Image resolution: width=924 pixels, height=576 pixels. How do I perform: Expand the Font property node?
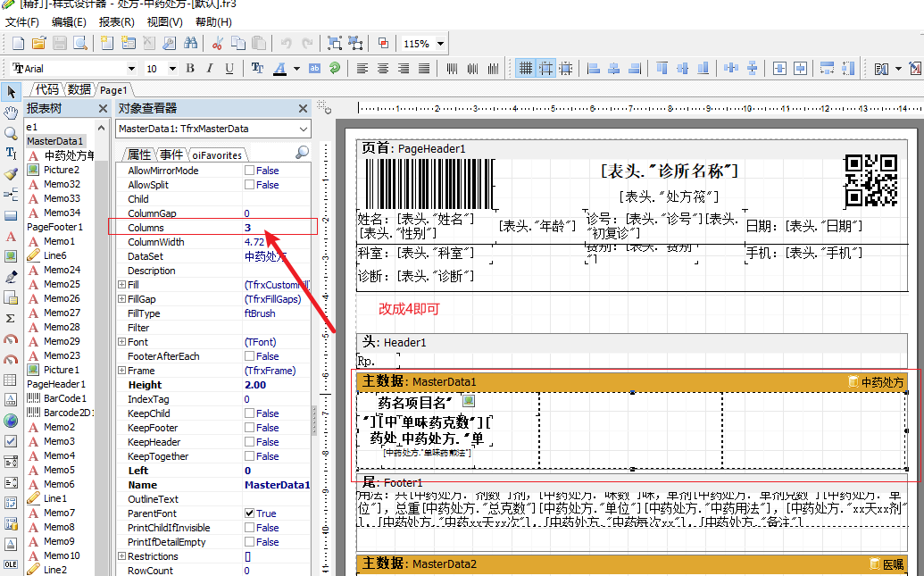tap(121, 342)
